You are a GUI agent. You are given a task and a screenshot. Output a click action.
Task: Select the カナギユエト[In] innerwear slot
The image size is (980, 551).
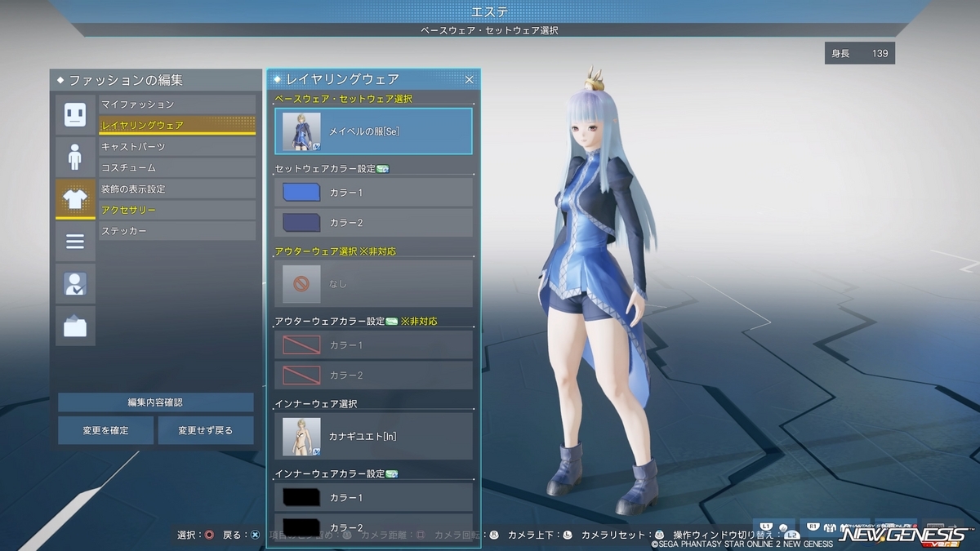pyautogui.click(x=374, y=436)
